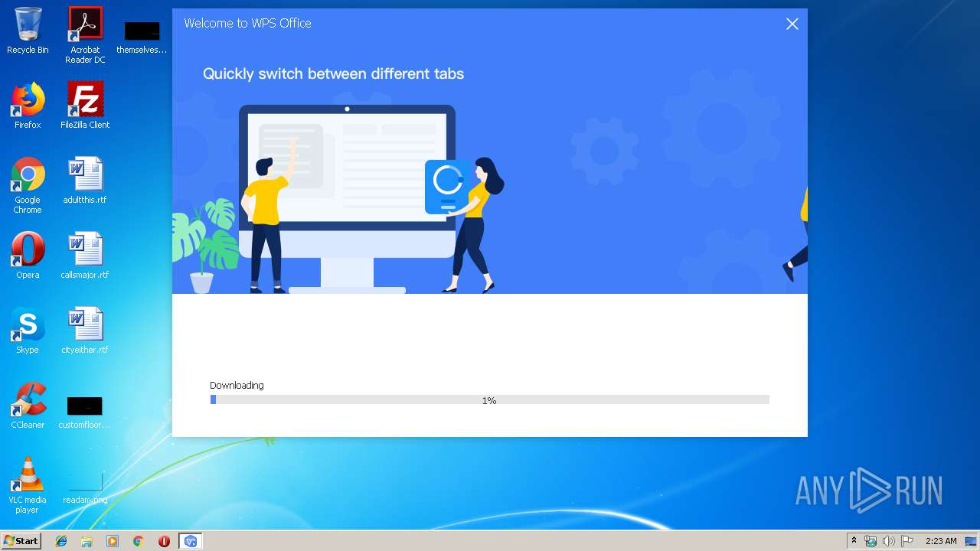This screenshot has width=980, height=551.
Task: Click the 2:23 AM system clock
Action: pos(941,541)
